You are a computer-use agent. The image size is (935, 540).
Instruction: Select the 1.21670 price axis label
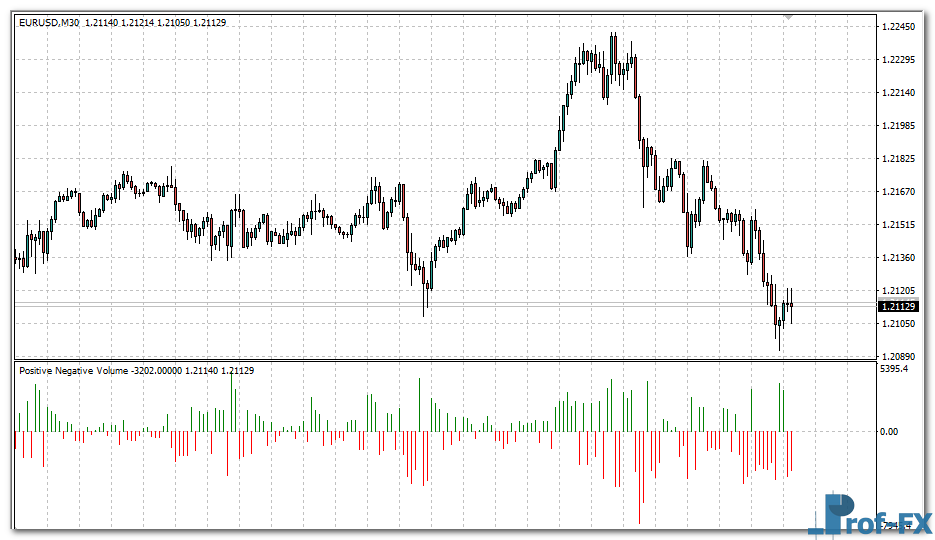(x=900, y=192)
